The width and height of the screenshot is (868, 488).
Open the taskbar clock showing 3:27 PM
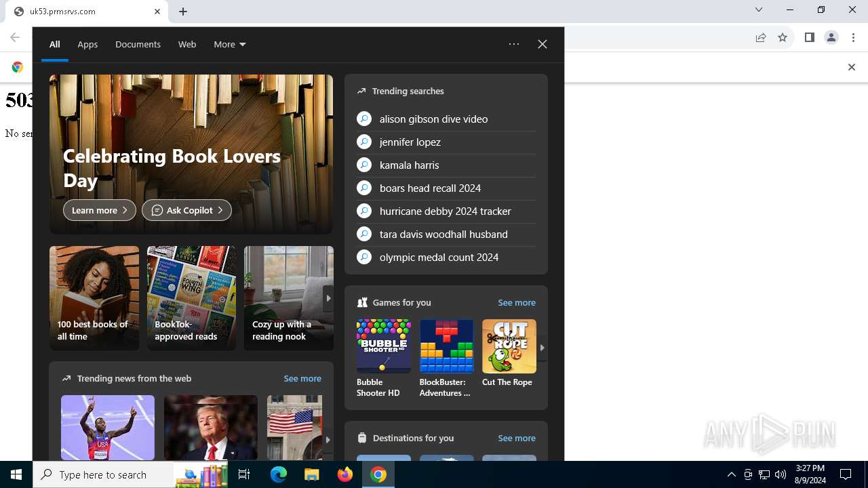810,474
